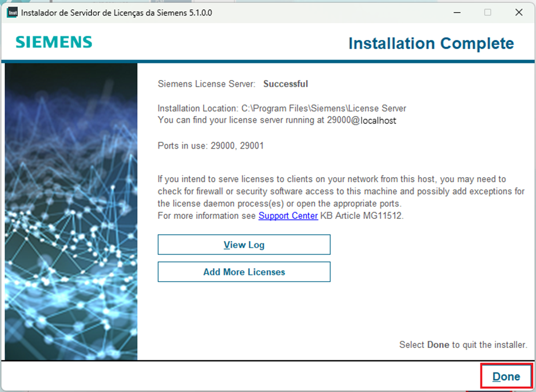Click the window title bar text
This screenshot has width=536, height=392.
click(117, 13)
